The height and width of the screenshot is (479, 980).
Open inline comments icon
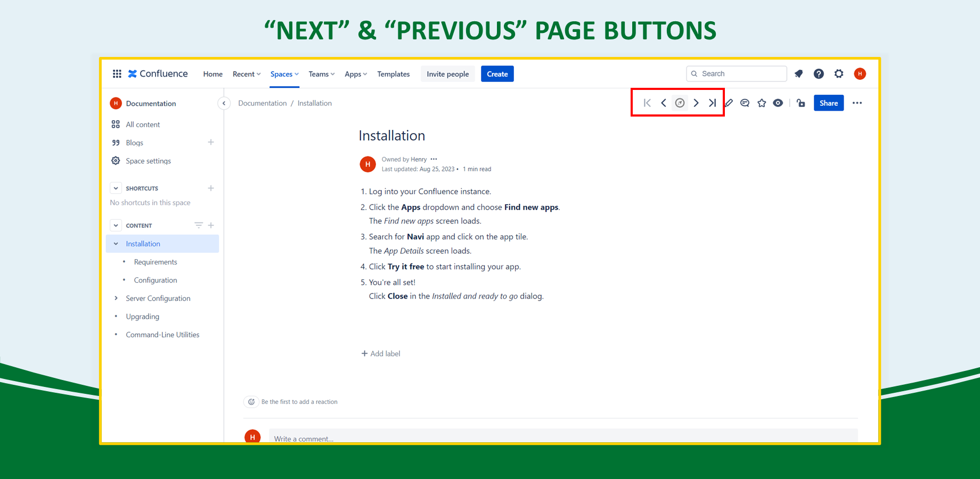click(745, 103)
